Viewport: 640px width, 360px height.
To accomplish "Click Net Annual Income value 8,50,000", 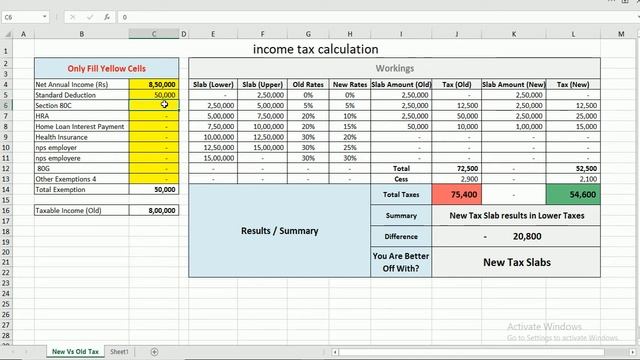I will [x=154, y=84].
